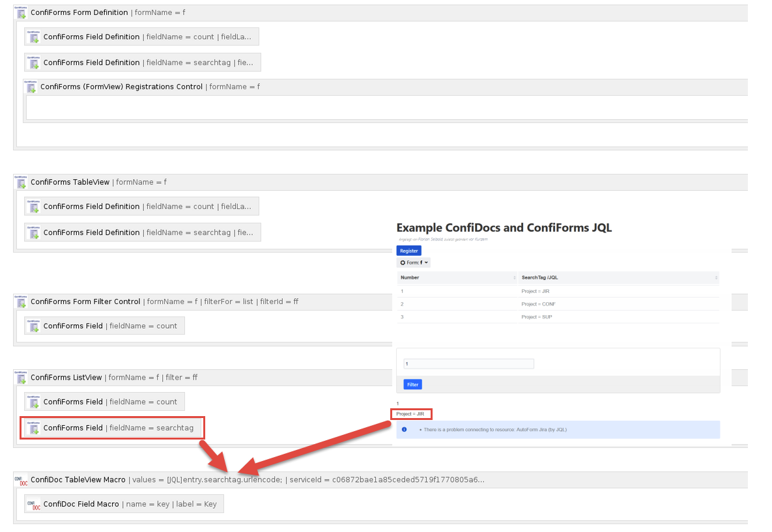Toggle sorting on the Number column
The height and width of the screenshot is (532, 772).
[412, 277]
